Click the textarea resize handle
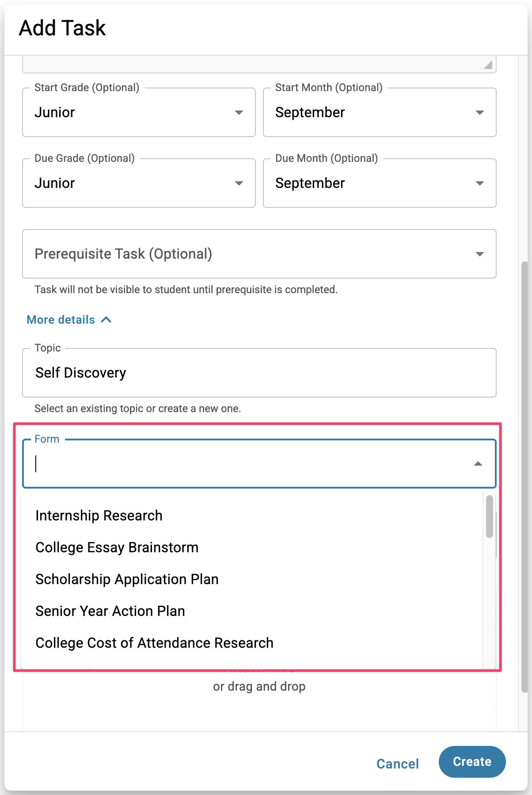The height and width of the screenshot is (795, 532). (x=488, y=65)
